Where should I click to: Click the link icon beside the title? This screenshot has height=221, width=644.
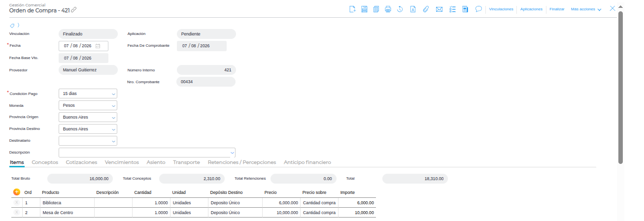point(74,10)
